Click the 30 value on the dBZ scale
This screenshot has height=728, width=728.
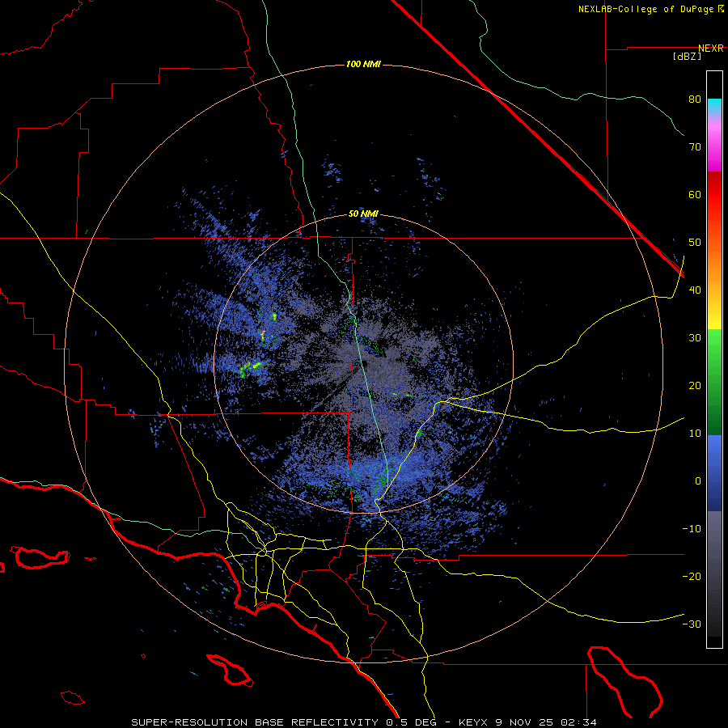coord(695,337)
